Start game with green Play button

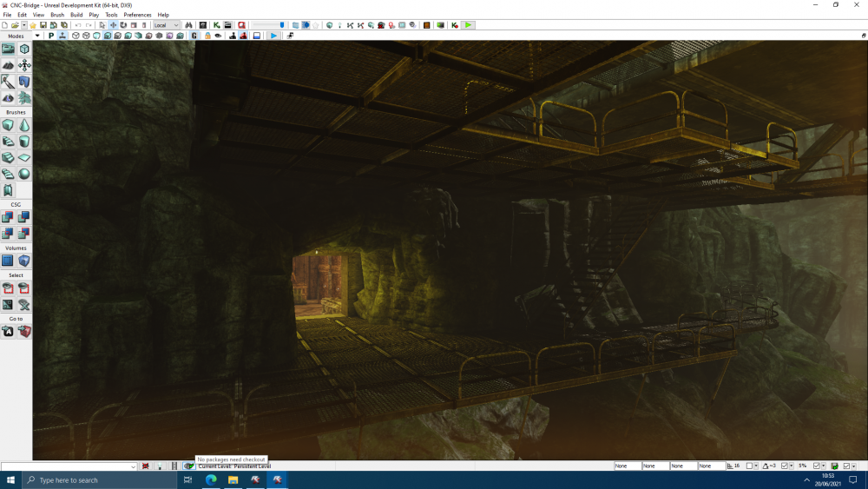click(469, 25)
